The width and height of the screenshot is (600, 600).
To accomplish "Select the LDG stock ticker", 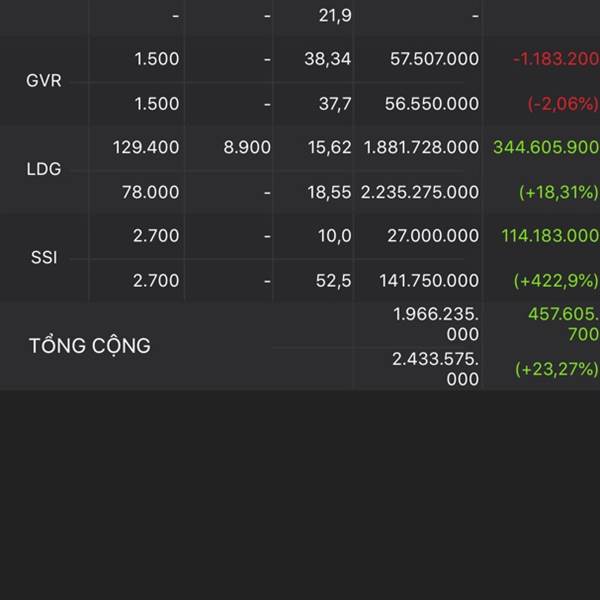I will click(x=44, y=169).
